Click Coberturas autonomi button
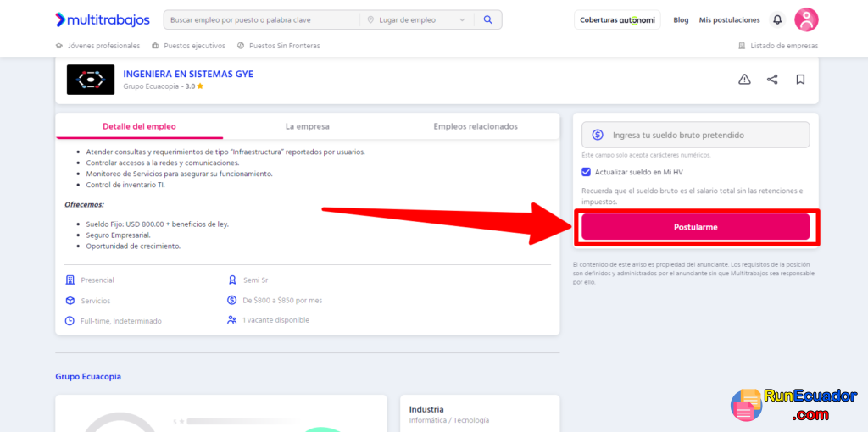 (617, 20)
